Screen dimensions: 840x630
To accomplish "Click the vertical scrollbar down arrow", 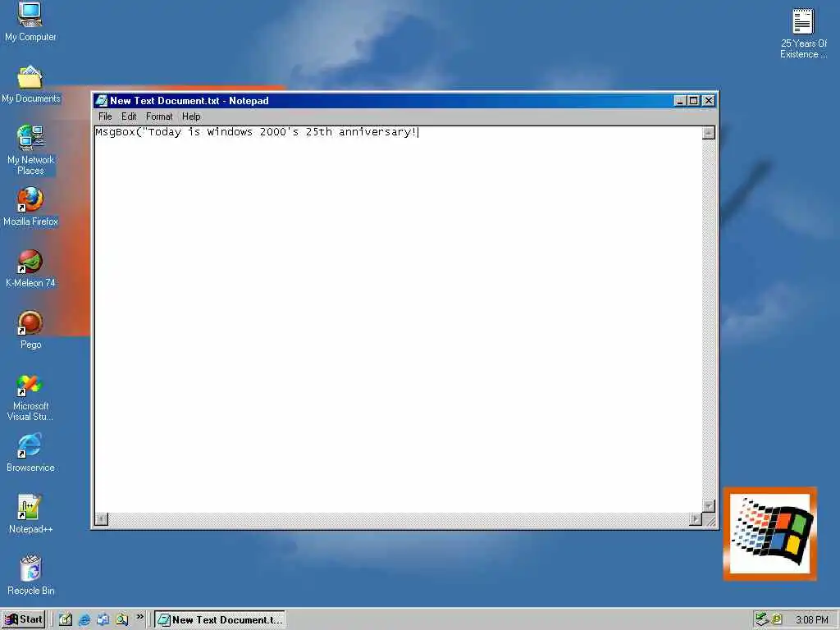I will [708, 505].
